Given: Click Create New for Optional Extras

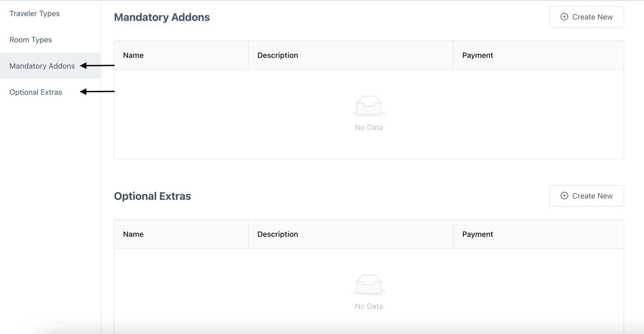Looking at the screenshot, I should pos(586,196).
